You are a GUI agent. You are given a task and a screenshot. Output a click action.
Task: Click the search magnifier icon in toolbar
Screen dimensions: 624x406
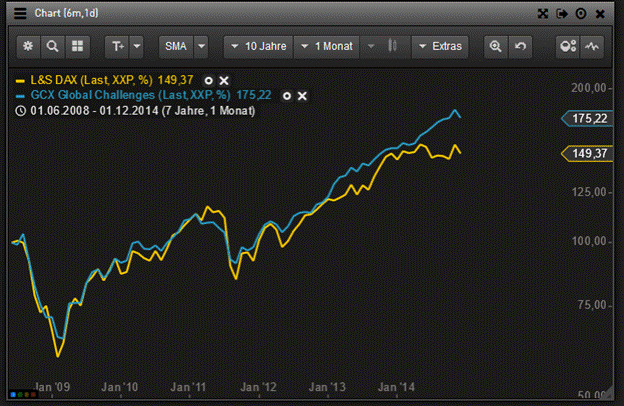(x=53, y=47)
